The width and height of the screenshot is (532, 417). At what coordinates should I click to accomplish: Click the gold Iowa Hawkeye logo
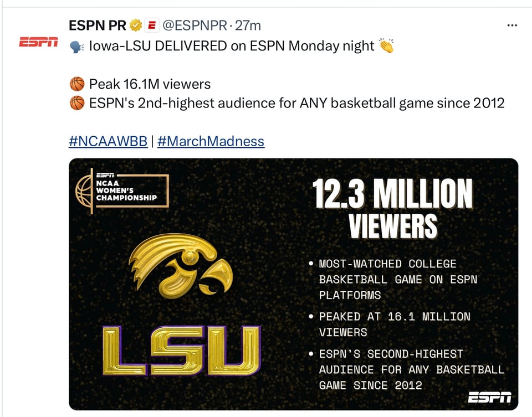point(181,266)
